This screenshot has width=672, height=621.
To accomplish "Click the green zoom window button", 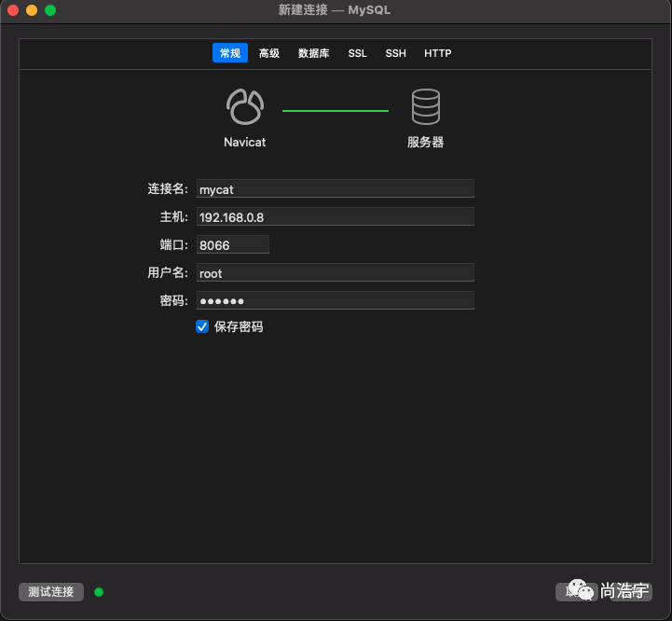I will (x=50, y=10).
